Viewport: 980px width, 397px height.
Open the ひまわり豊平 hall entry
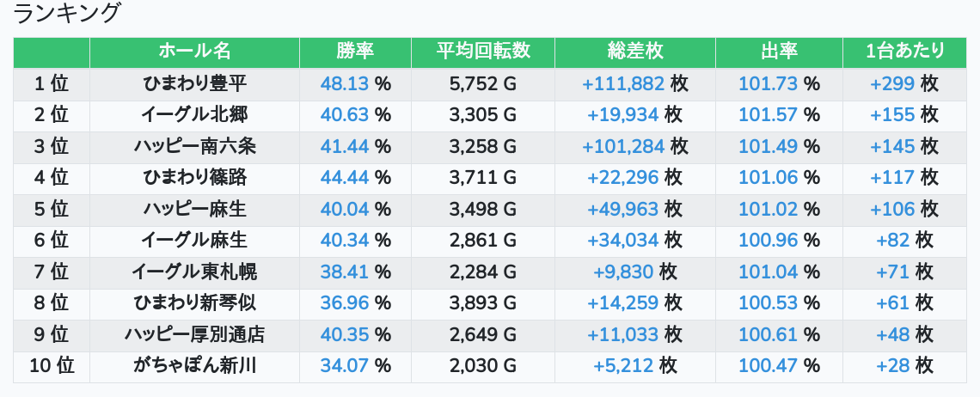coord(194,83)
